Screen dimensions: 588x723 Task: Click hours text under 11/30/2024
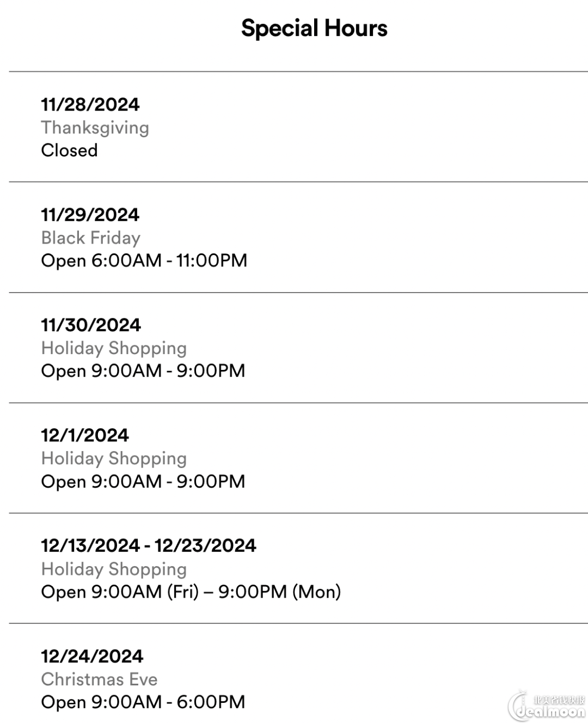tap(143, 371)
